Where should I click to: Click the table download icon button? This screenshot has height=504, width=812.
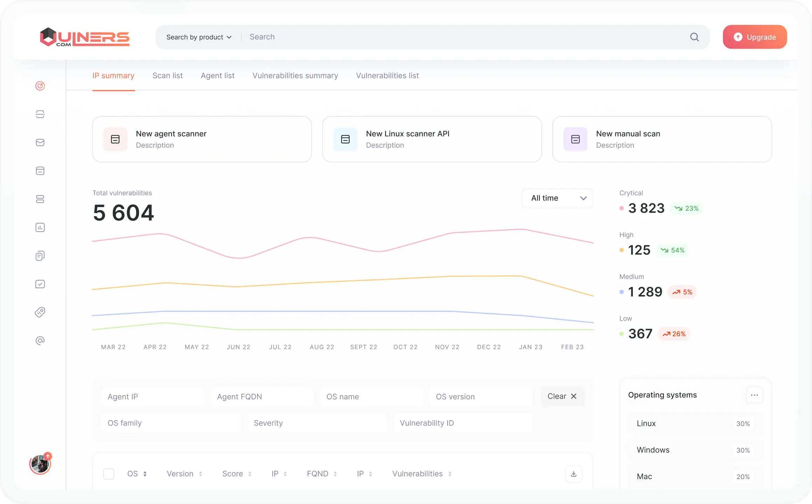point(573,474)
